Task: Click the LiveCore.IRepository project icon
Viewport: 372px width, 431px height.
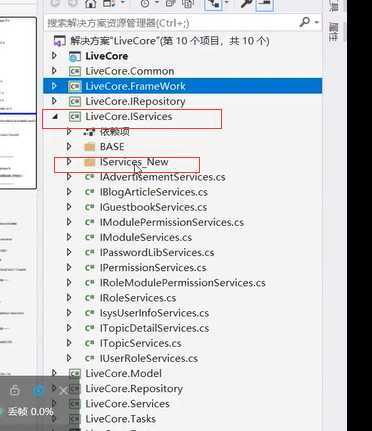Action: coord(75,101)
